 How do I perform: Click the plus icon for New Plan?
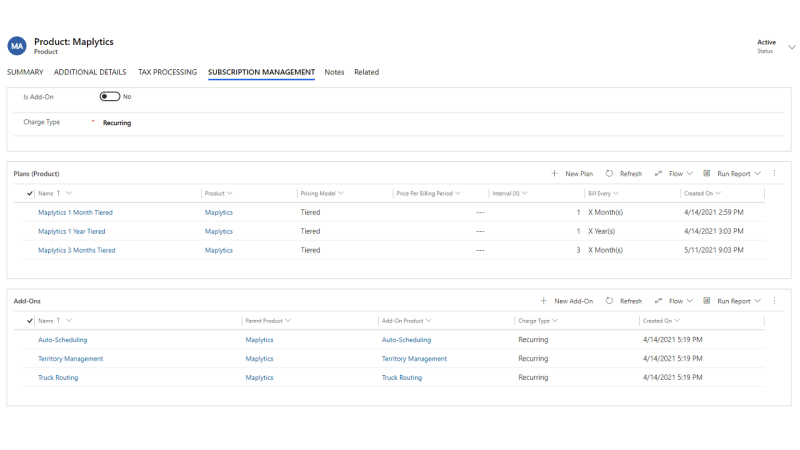pos(555,174)
